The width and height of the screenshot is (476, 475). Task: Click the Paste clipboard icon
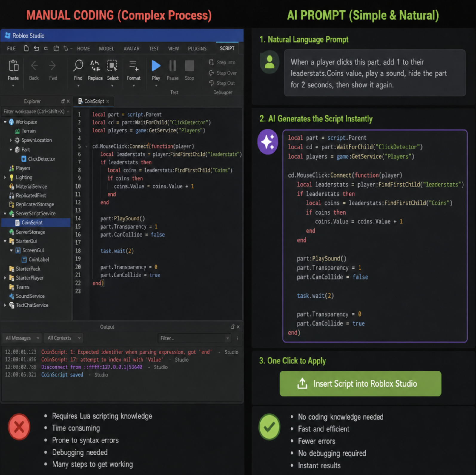point(13,66)
